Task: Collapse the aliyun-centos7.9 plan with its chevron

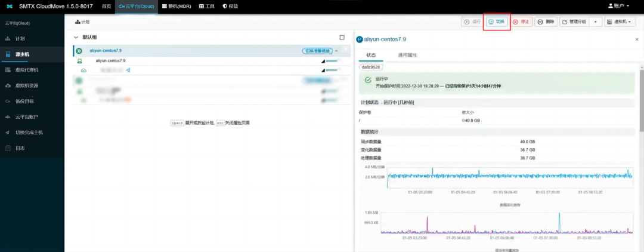Action: [x=336, y=51]
